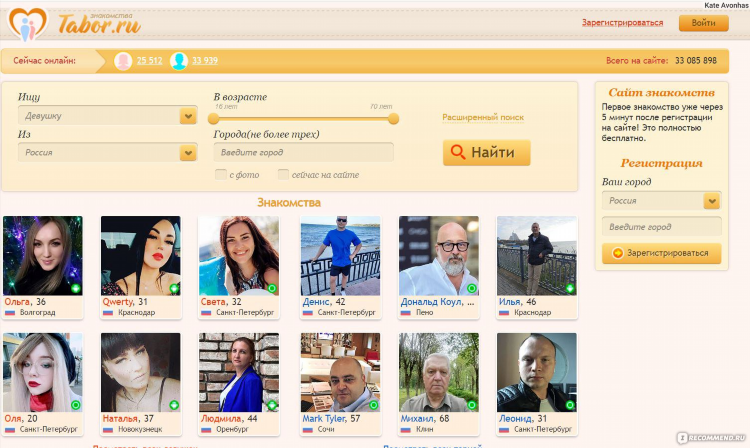Click the Tabor.ru heart logo
The image size is (750, 448).
[28, 24]
